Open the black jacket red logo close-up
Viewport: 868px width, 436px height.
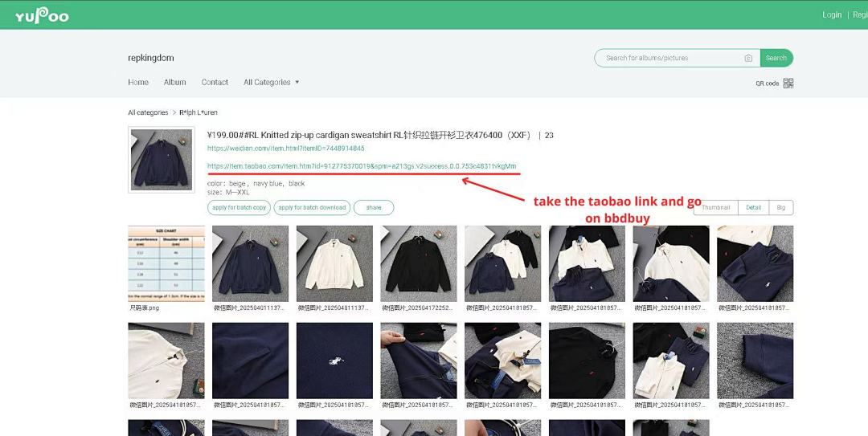[587, 361]
